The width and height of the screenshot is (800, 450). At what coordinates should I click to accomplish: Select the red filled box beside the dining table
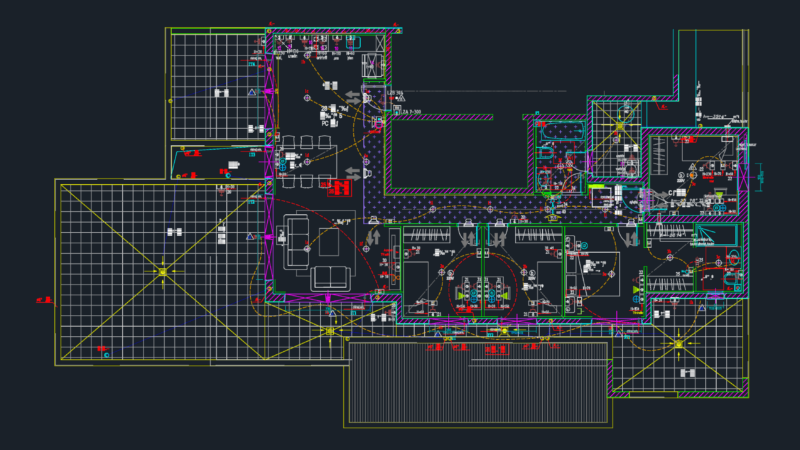(x=339, y=188)
